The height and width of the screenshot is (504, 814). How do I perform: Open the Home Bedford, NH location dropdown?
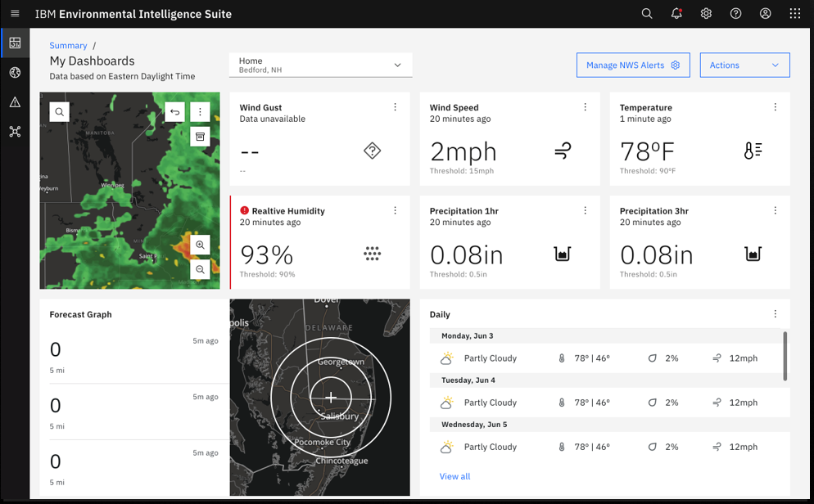tap(320, 64)
